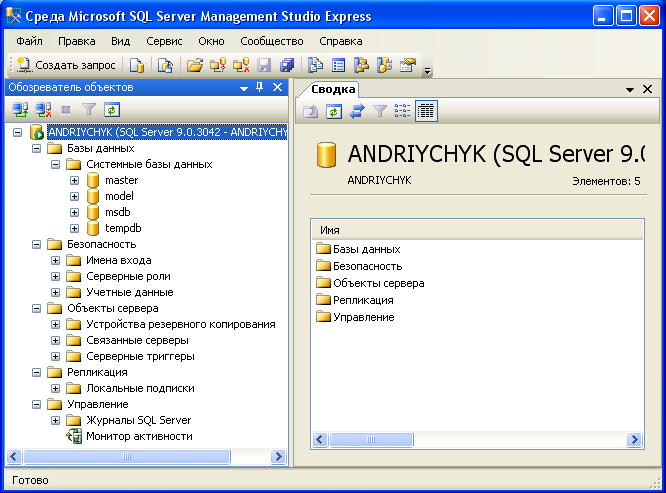Click the Database Engine query icon with yellow cylinder
Image resolution: width=666 pixels, height=493 pixels.
[x=137, y=65]
